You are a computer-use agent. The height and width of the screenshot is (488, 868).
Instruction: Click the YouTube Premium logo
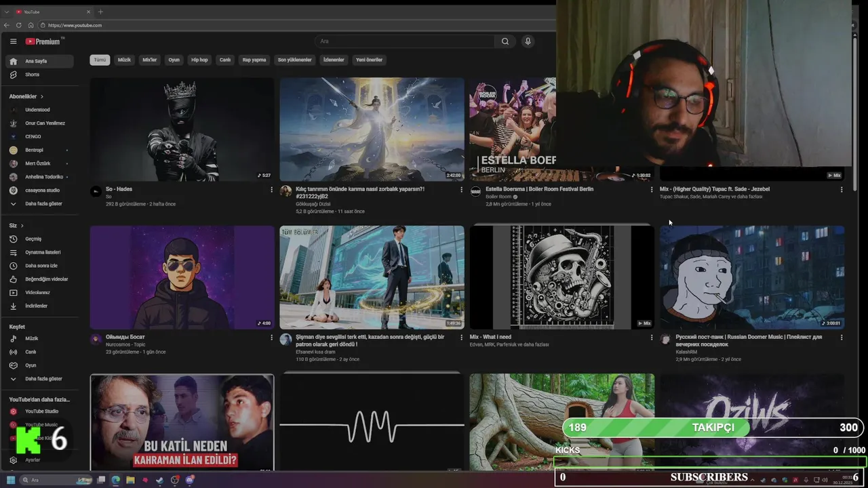click(x=43, y=41)
